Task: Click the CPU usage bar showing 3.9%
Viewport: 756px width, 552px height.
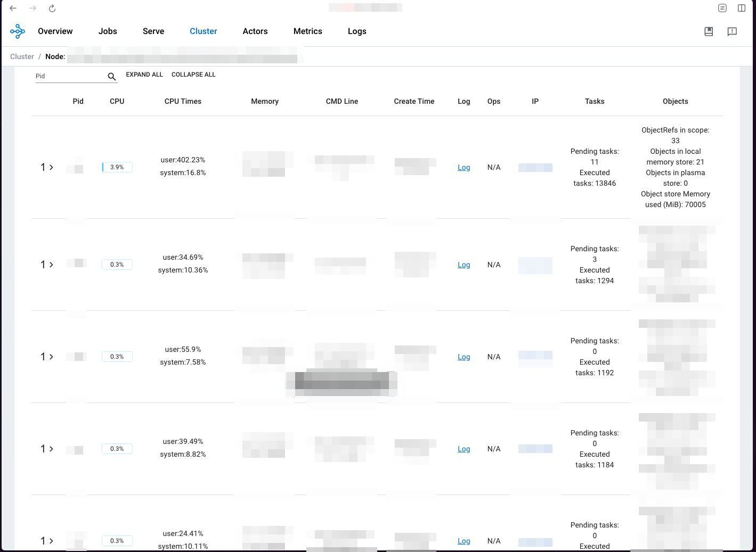Action: tap(117, 167)
